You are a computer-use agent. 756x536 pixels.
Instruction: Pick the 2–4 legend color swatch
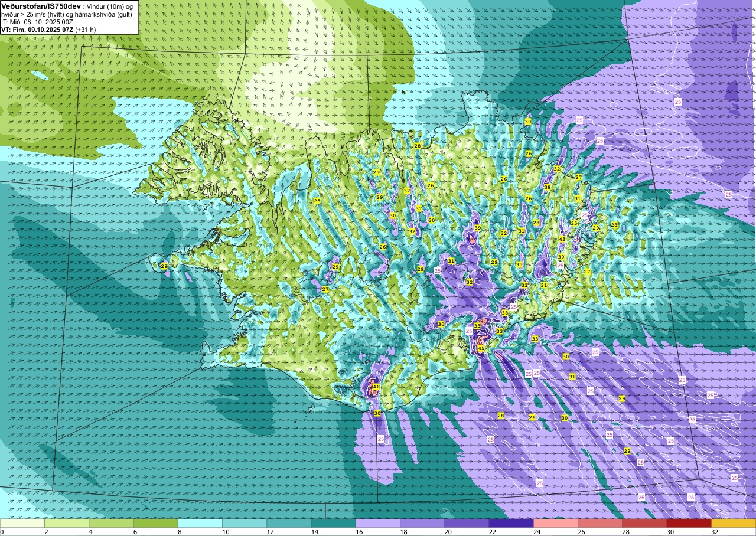coord(67,524)
